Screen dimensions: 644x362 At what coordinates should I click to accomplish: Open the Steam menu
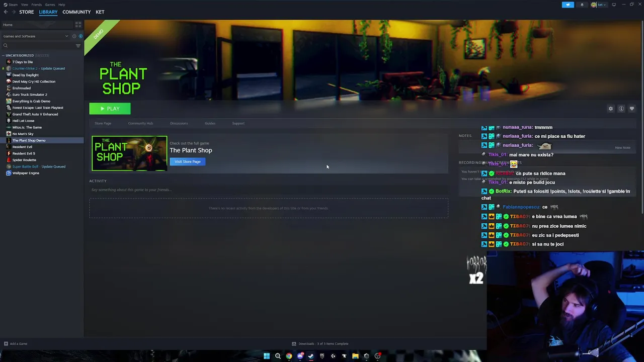(13, 5)
